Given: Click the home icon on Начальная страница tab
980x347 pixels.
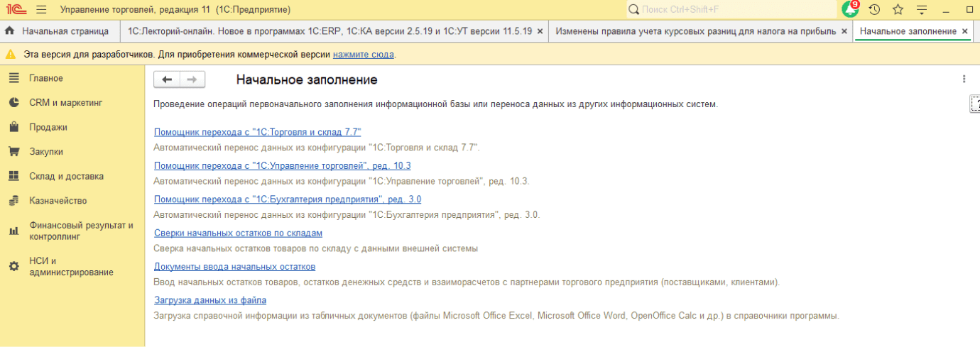Looking at the screenshot, I should (x=10, y=31).
